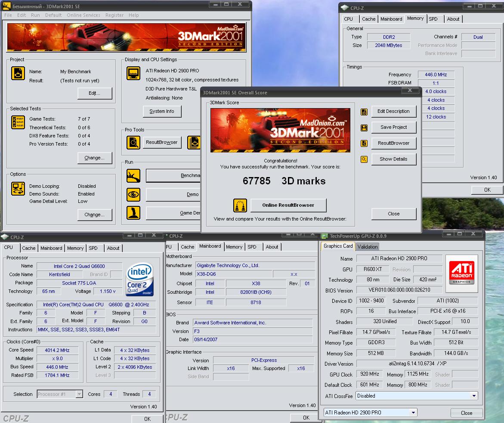The width and height of the screenshot is (504, 423).
Task: Switch to SPD tab in CPU-Z memory window
Action: 433,19
